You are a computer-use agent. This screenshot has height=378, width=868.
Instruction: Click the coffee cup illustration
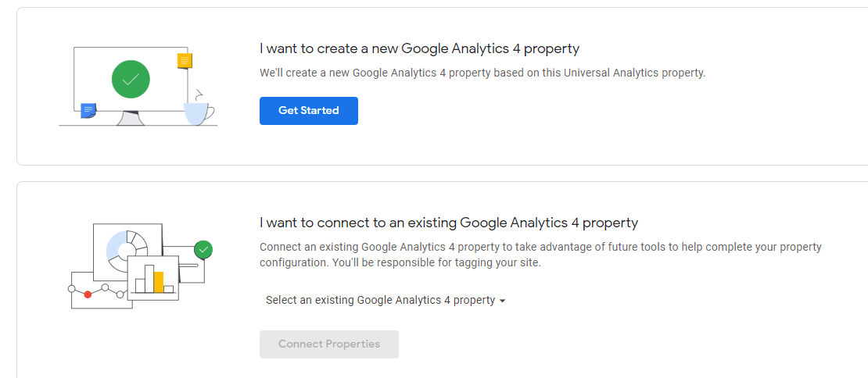198,113
